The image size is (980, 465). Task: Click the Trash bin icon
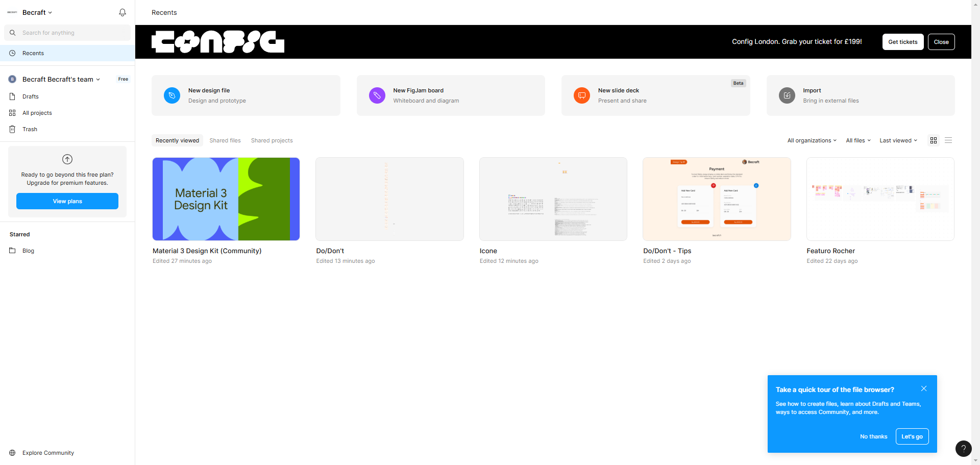point(12,129)
